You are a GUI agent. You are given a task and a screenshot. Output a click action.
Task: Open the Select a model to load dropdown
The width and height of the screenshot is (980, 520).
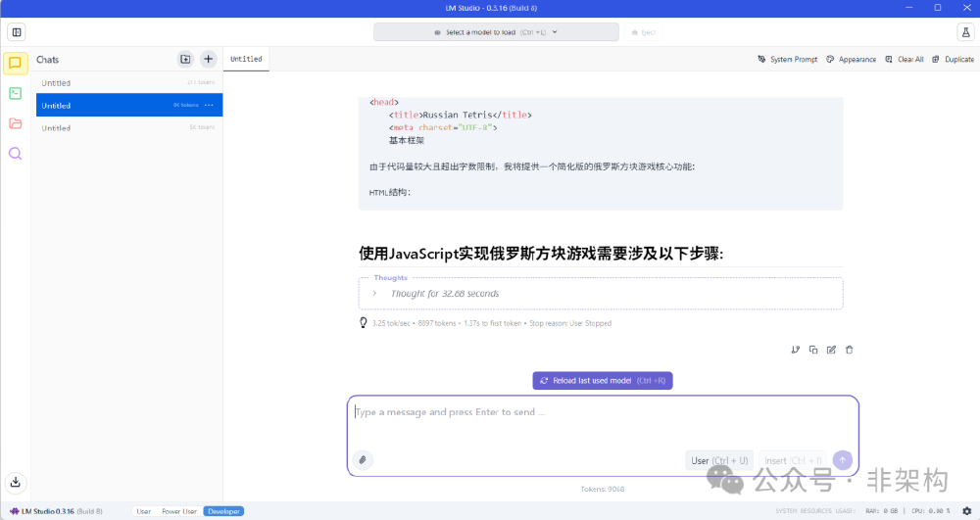(x=496, y=32)
